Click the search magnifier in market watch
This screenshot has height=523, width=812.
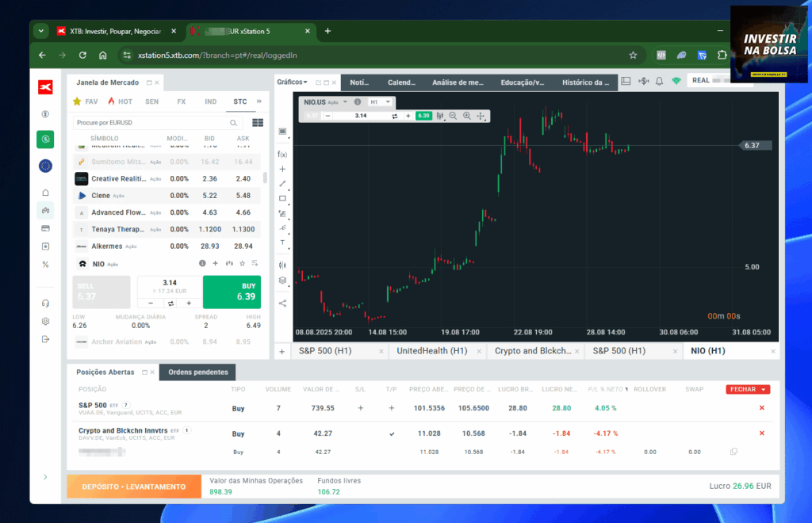234,123
